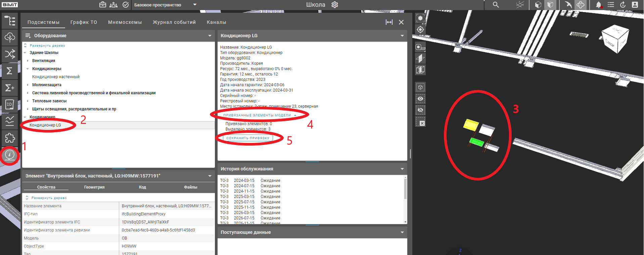This screenshot has height=255, width=644.
Task: Open the 2D drawing view icon
Action: tap(10, 104)
